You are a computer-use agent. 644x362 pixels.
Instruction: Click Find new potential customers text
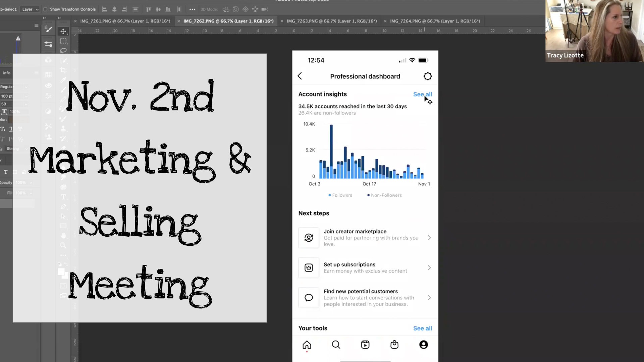pyautogui.click(x=361, y=291)
